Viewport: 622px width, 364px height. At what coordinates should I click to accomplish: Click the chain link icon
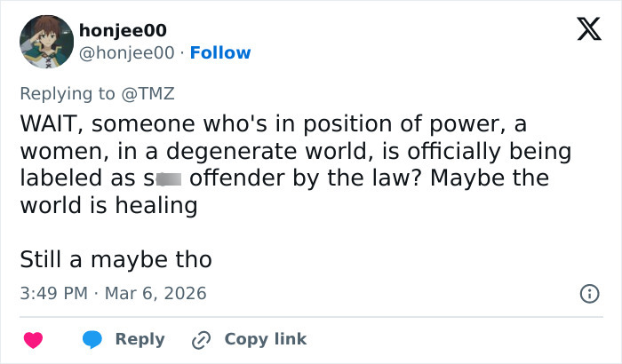click(201, 339)
